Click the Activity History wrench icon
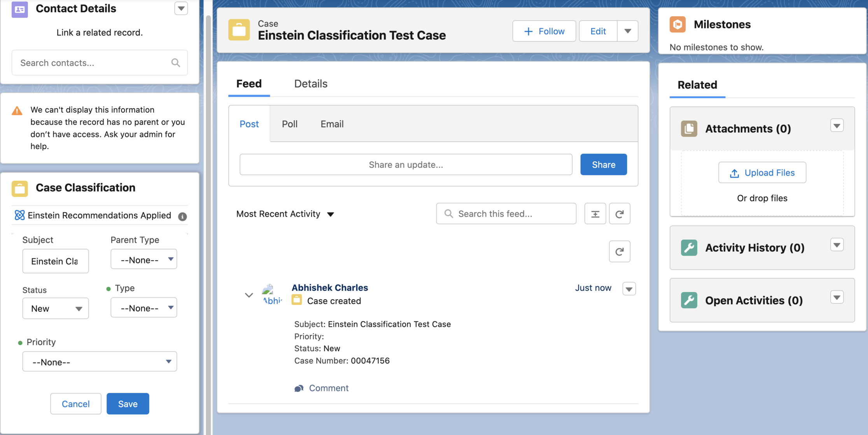 689,247
